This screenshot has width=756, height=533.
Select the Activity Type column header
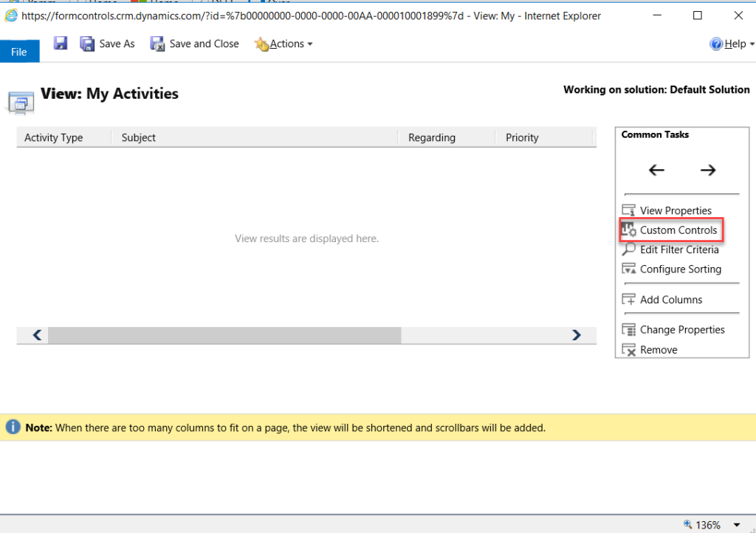[x=54, y=137]
